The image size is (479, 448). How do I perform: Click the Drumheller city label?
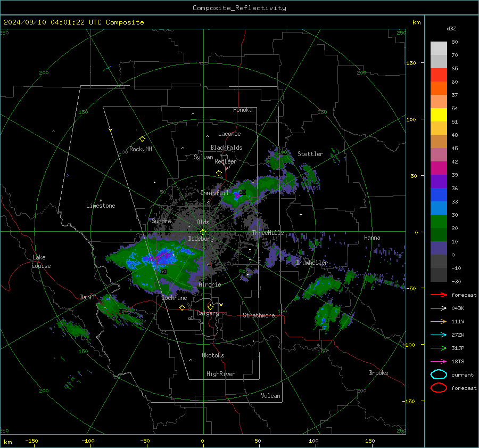tap(311, 263)
